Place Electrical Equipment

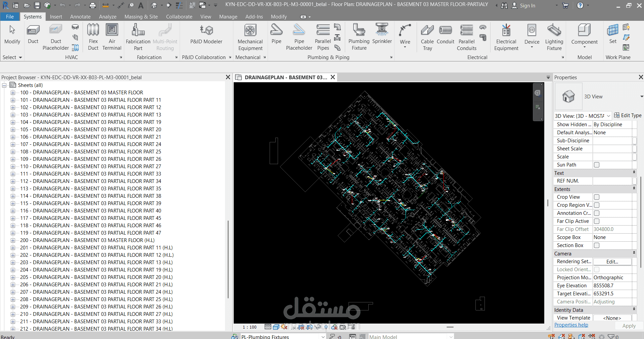tap(506, 37)
